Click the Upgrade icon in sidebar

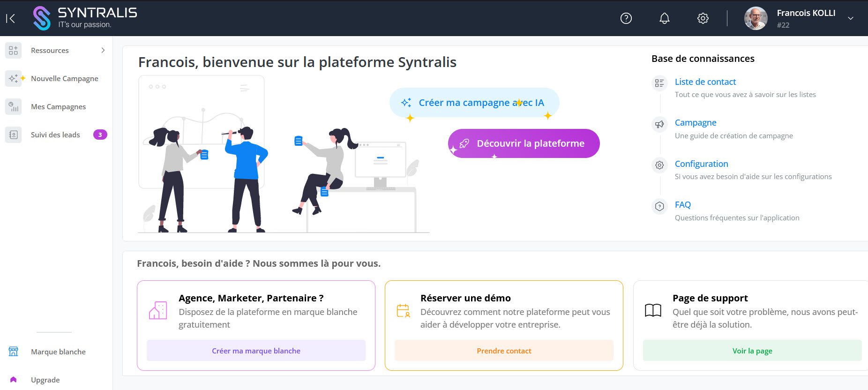click(13, 380)
